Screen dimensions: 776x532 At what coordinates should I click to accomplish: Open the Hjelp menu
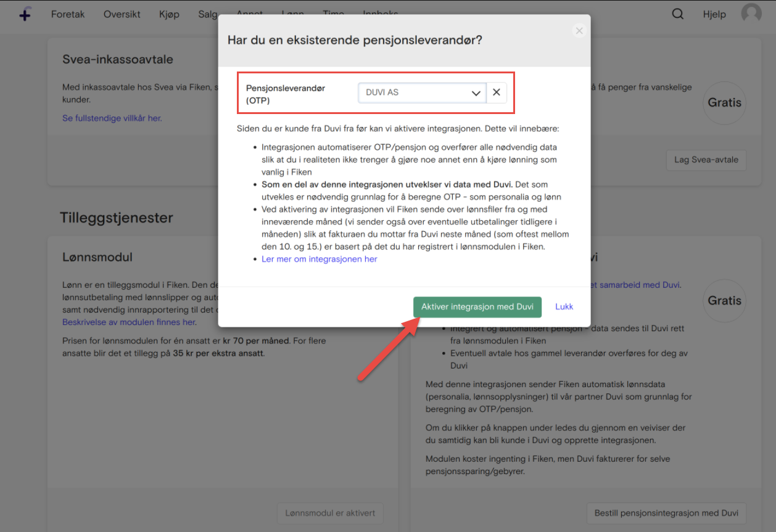(x=714, y=14)
